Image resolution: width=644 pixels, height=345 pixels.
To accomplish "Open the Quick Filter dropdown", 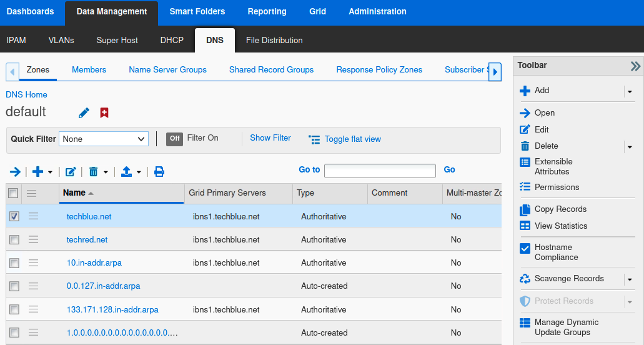I will pos(104,139).
